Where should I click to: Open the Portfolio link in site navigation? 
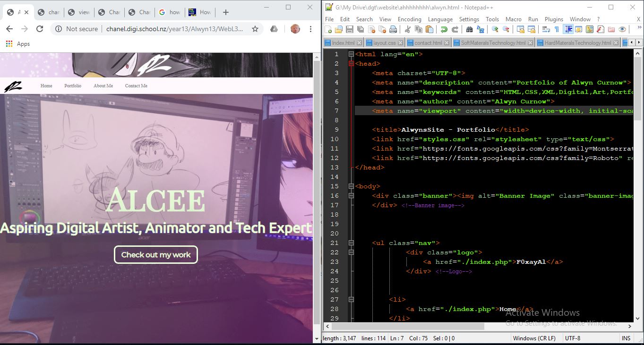pyautogui.click(x=73, y=86)
